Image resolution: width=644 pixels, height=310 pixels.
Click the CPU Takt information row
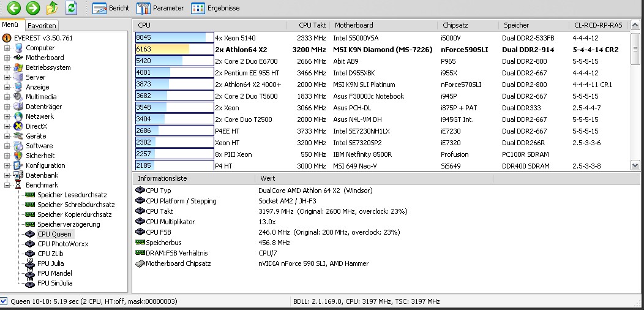[x=271, y=211]
